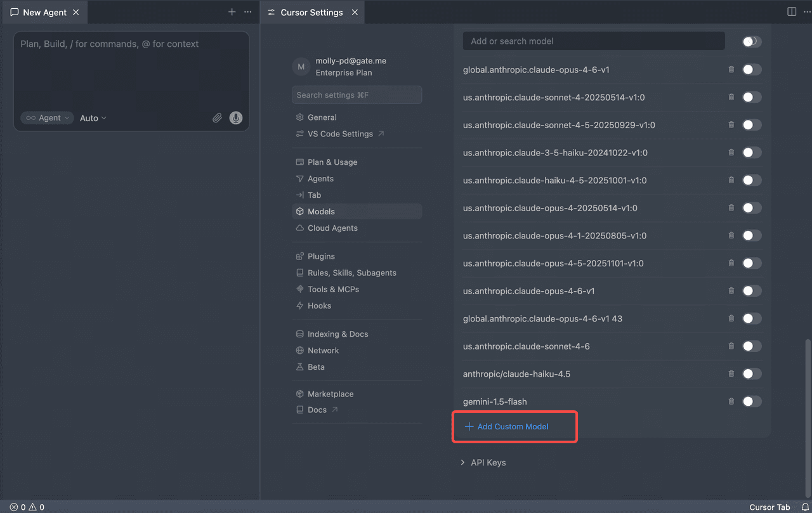The width and height of the screenshot is (812, 513).
Task: Toggle claude-haiku-4-5-20251001-v1:0 switch
Action: point(752,180)
